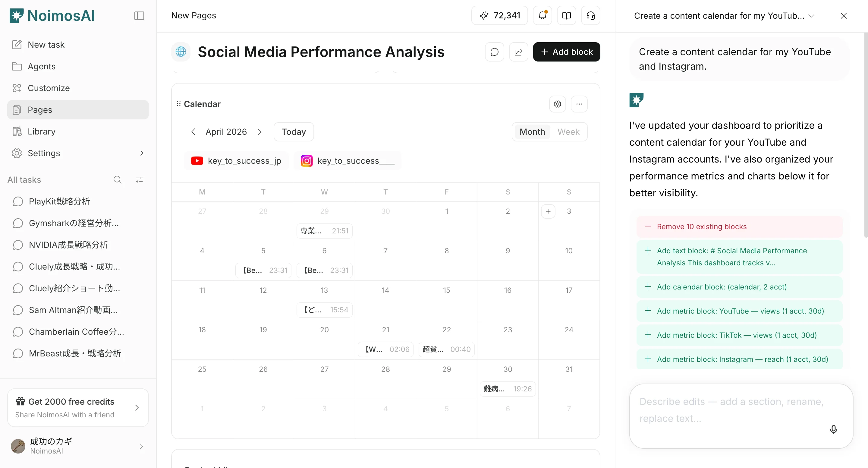Switch calendar to Month view
The height and width of the screenshot is (468, 868).
[x=532, y=131]
